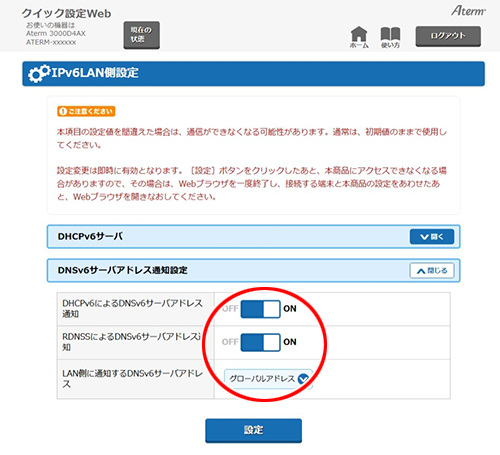
Task: Click the DNSv6サーバアドレス通知設定 section title
Action: coord(122,270)
